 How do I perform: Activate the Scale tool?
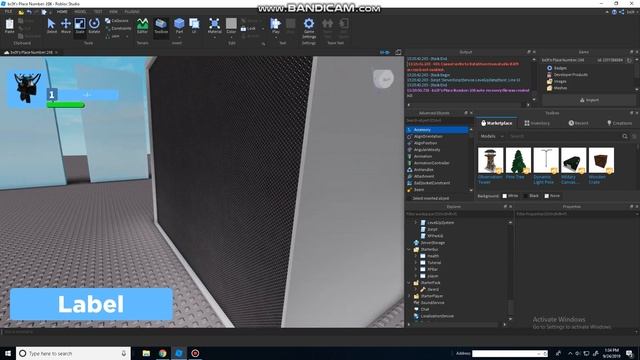click(80, 25)
